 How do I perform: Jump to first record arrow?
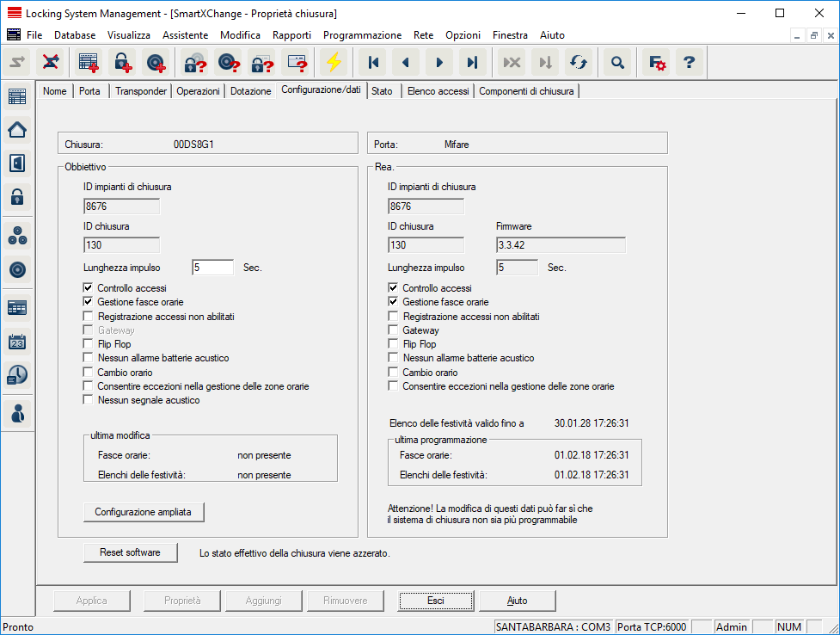(373, 62)
